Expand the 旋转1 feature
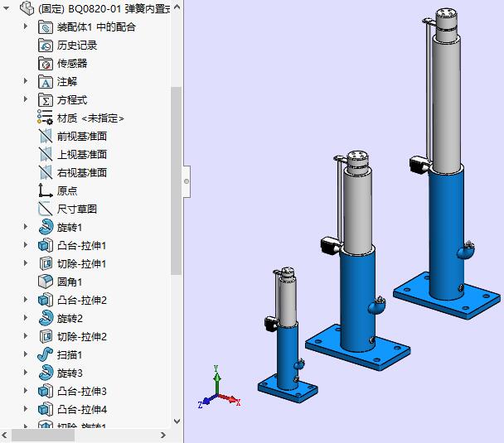Viewport: 504px width, 443px height. [x=26, y=227]
